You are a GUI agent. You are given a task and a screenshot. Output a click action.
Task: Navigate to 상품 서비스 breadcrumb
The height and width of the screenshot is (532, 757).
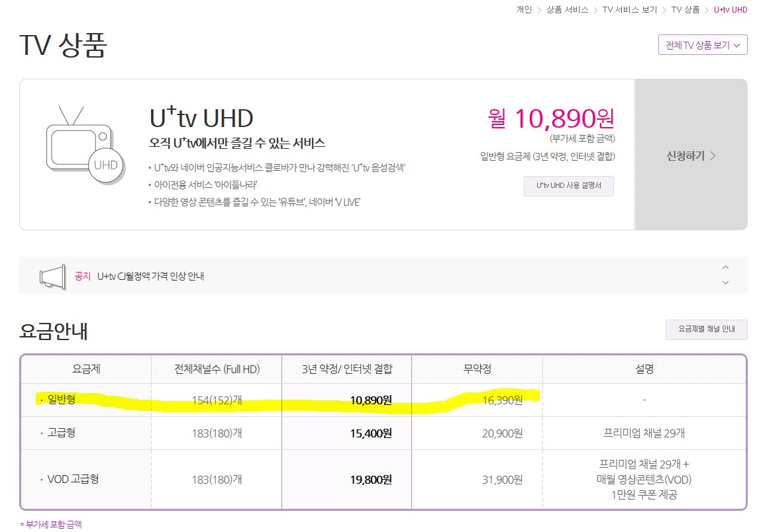click(567, 10)
